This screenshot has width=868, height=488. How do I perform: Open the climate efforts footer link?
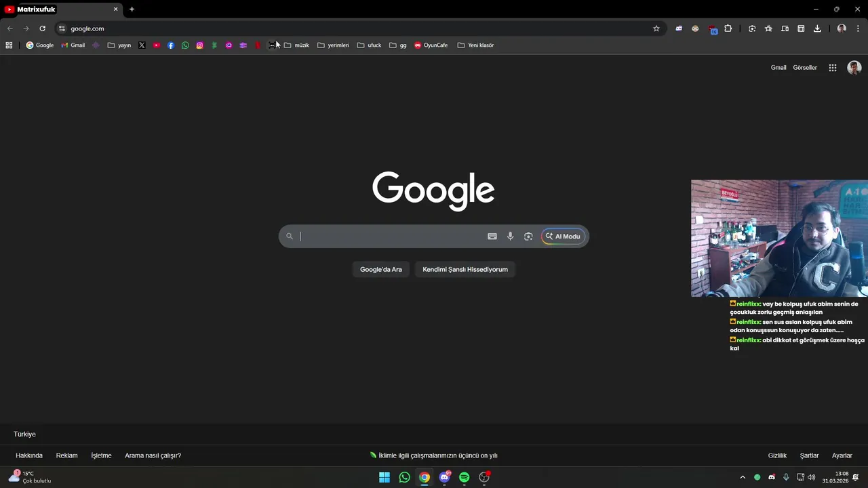tap(434, 455)
